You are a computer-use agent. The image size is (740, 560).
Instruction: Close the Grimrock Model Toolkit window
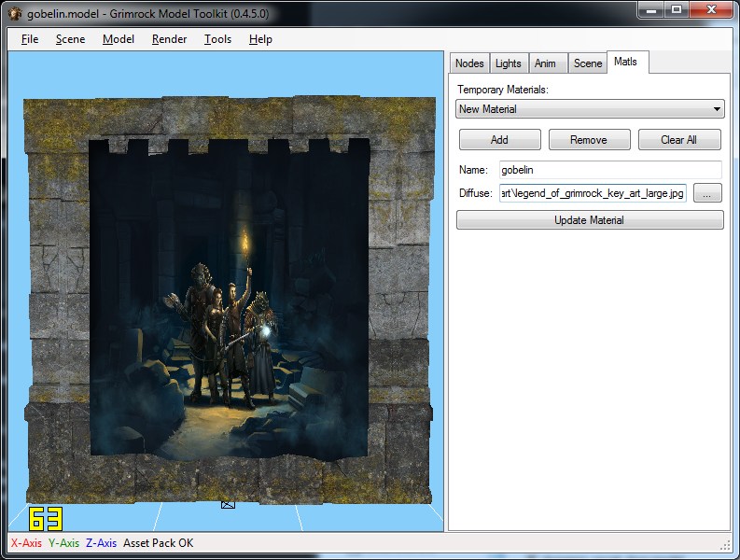712,9
